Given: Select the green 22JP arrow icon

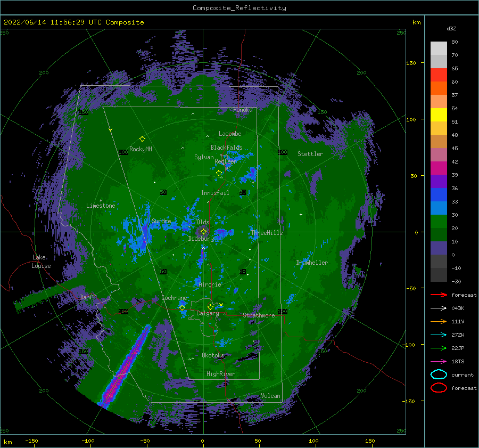Looking at the screenshot, I should (439, 348).
